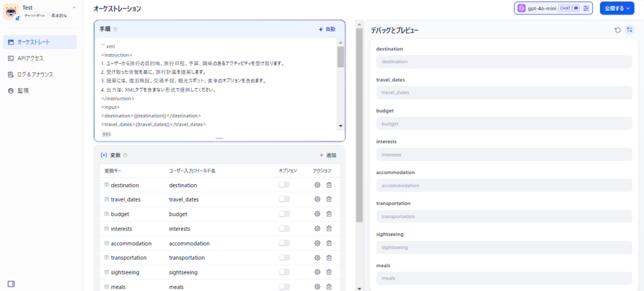Expand the Test app name dropdown chevron
The image size is (644, 291).
click(74, 8)
